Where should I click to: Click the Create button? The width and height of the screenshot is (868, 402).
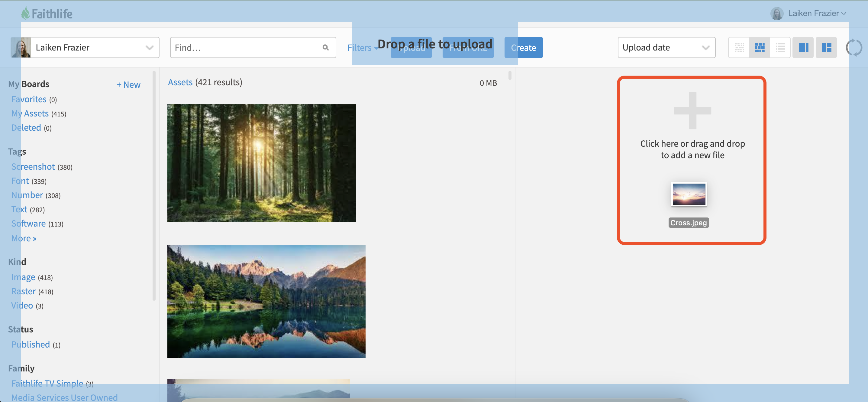523,47
